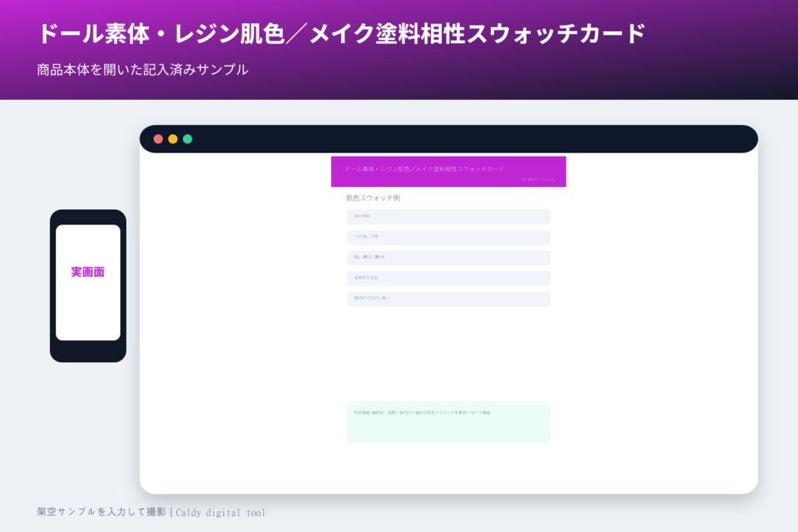798x532 pixels.
Task: Click the green maximize window dot
Action: (187, 139)
